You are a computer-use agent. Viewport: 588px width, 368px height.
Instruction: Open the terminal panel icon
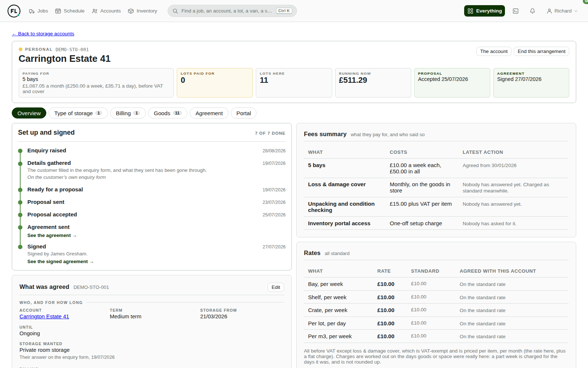[516, 11]
